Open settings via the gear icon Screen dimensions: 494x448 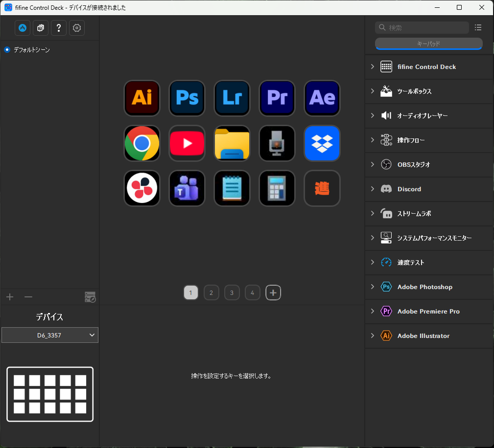point(77,28)
